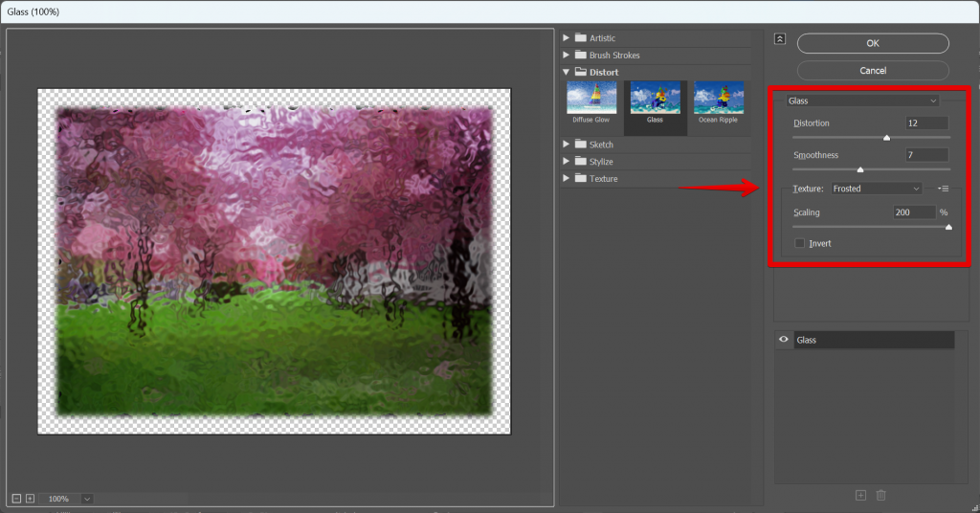
Task: Click the Distortion slider handle
Action: (886, 138)
